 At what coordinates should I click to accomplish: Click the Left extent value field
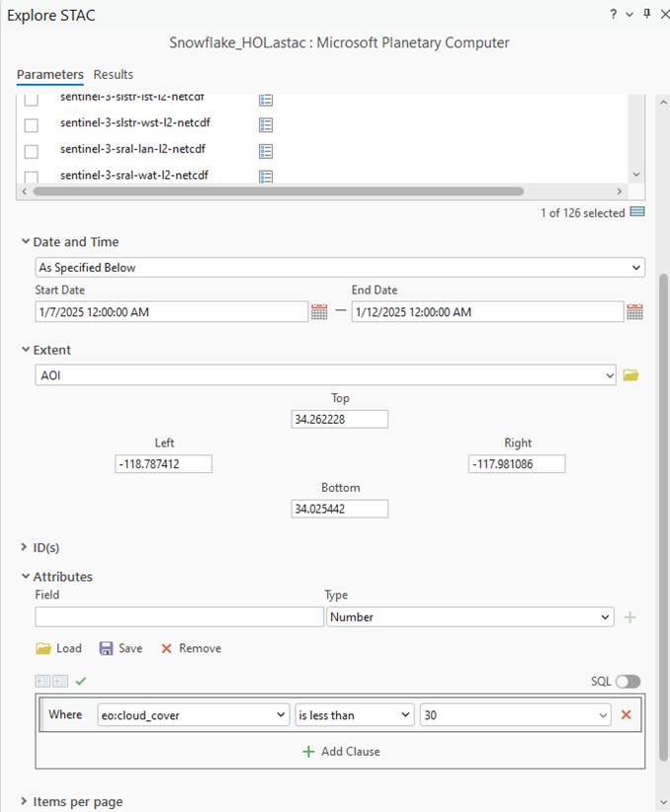163,464
